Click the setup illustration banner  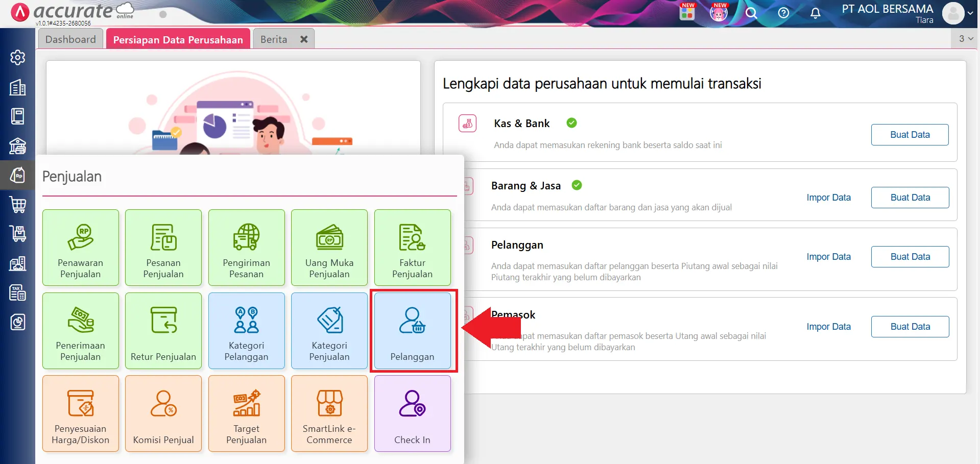(233, 108)
